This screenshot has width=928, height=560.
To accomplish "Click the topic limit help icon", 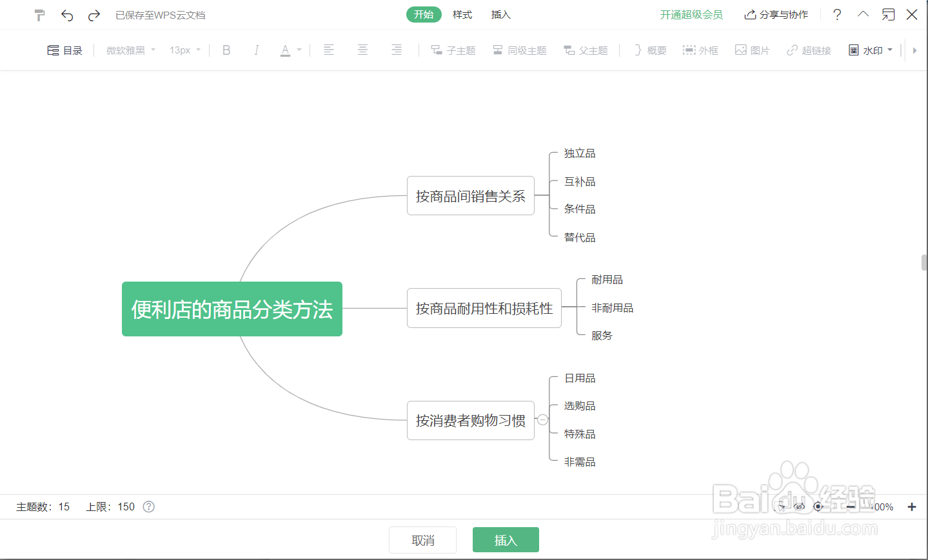I will click(148, 507).
